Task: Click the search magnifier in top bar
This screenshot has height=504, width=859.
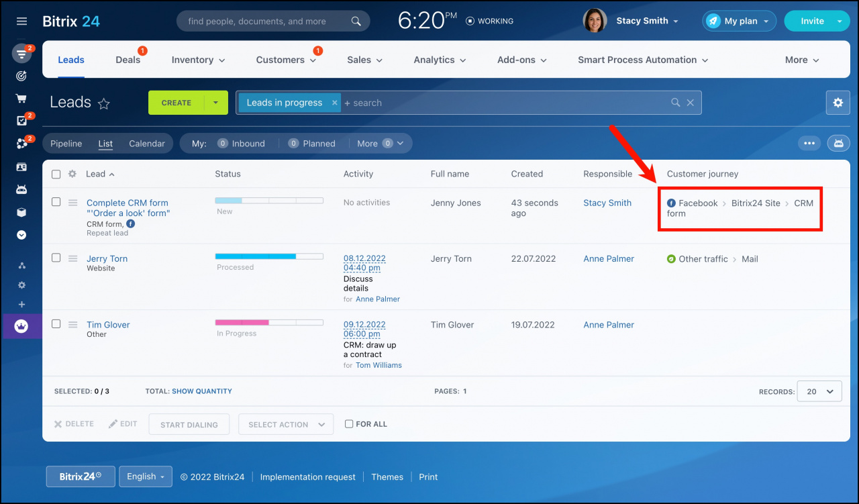Action: pyautogui.click(x=356, y=21)
